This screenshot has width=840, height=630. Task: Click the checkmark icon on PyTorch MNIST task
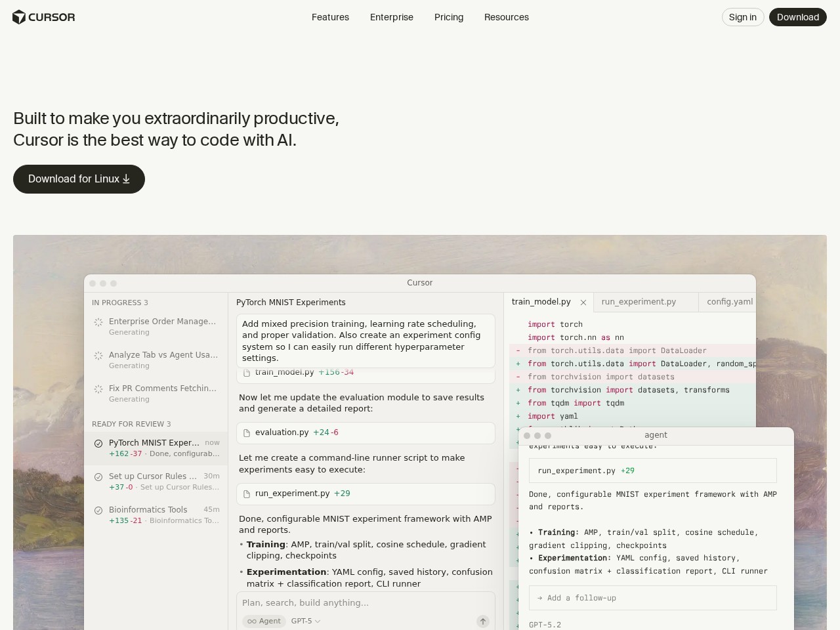(x=98, y=444)
